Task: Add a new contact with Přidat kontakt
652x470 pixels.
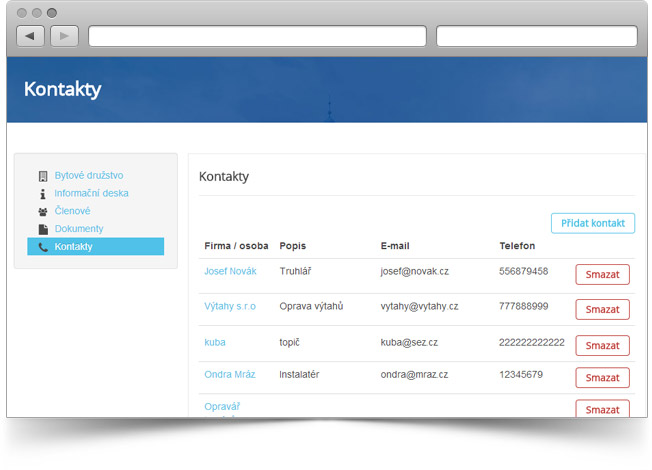Action: click(592, 224)
